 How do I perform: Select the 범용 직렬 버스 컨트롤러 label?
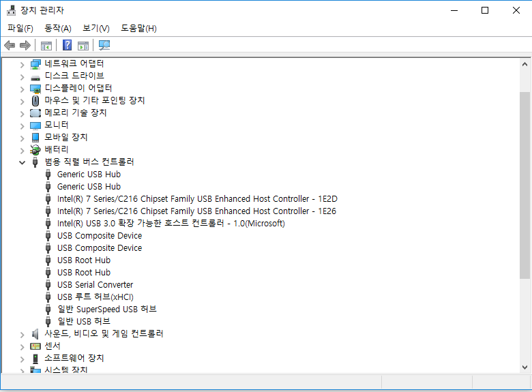tap(89, 162)
